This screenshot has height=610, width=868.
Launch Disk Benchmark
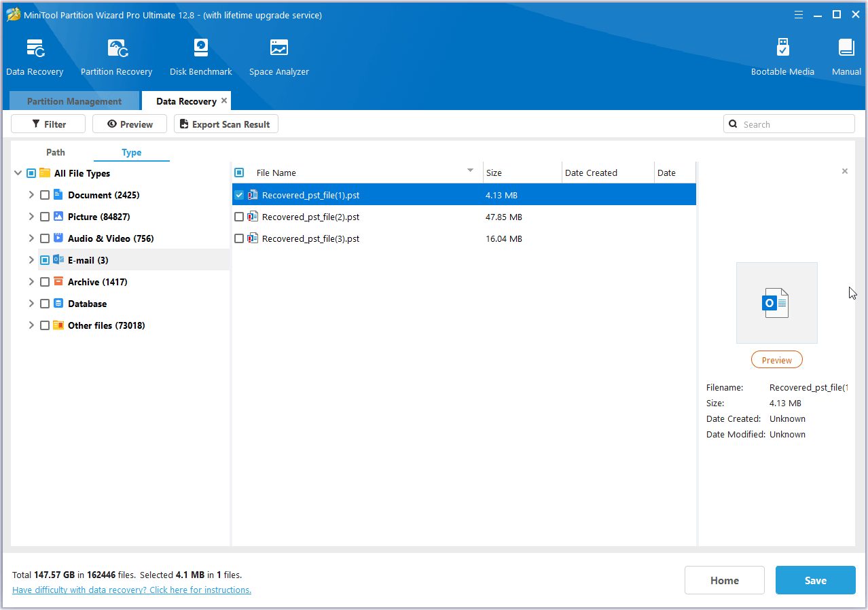point(200,56)
